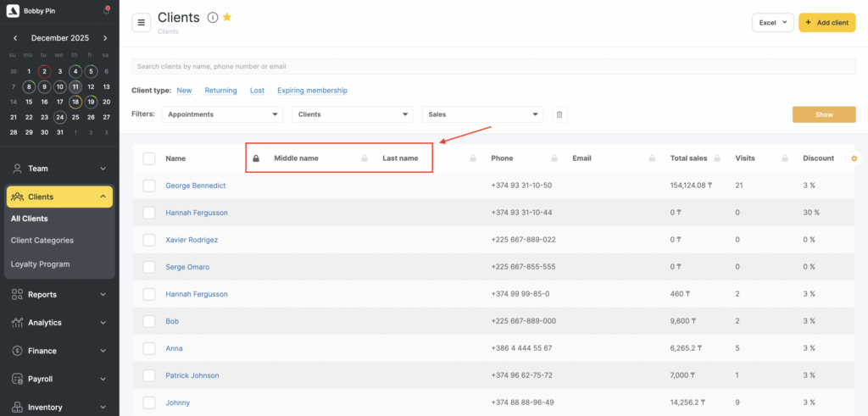Click the notification bell icon in sidebar

pos(106,11)
